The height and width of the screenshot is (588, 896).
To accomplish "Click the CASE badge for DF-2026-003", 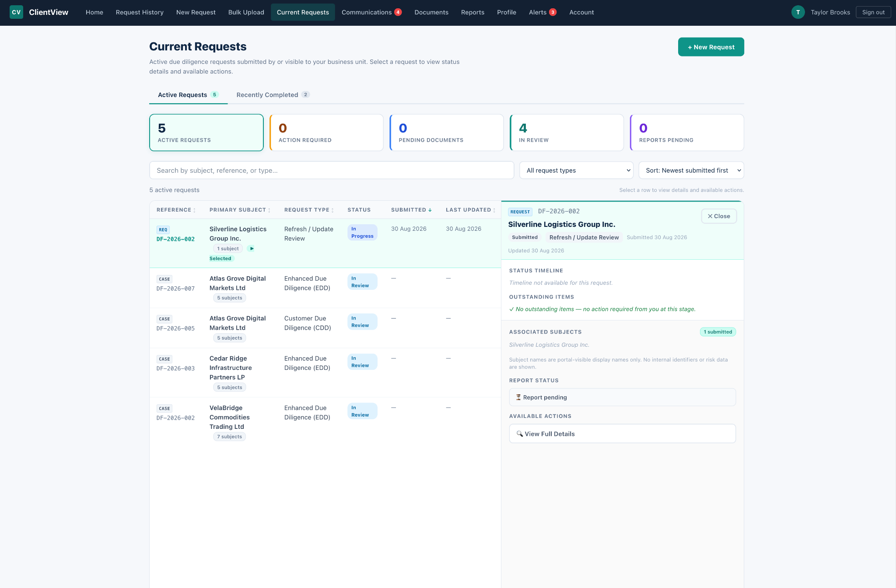I will [164, 359].
